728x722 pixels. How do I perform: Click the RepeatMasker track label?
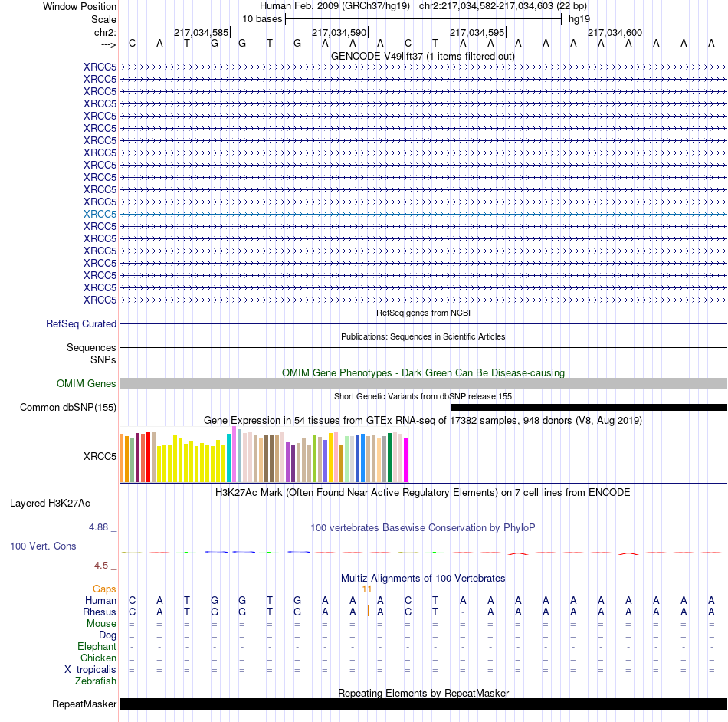coord(84,704)
